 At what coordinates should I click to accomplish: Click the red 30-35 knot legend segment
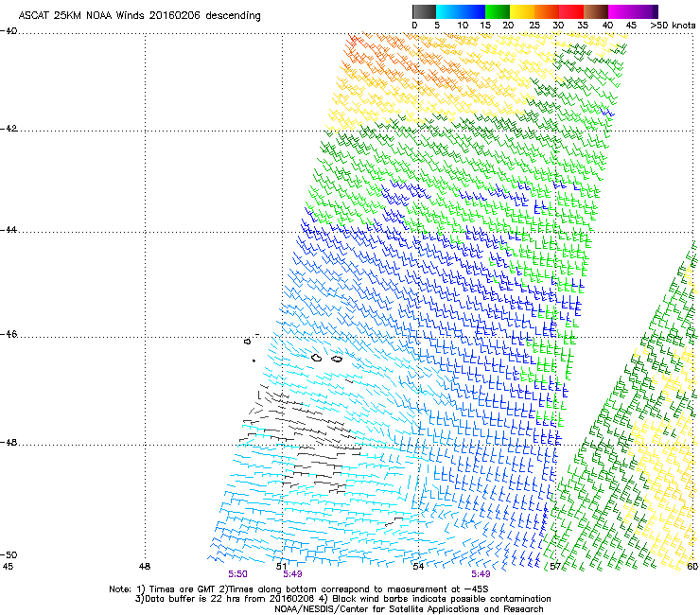pos(571,11)
